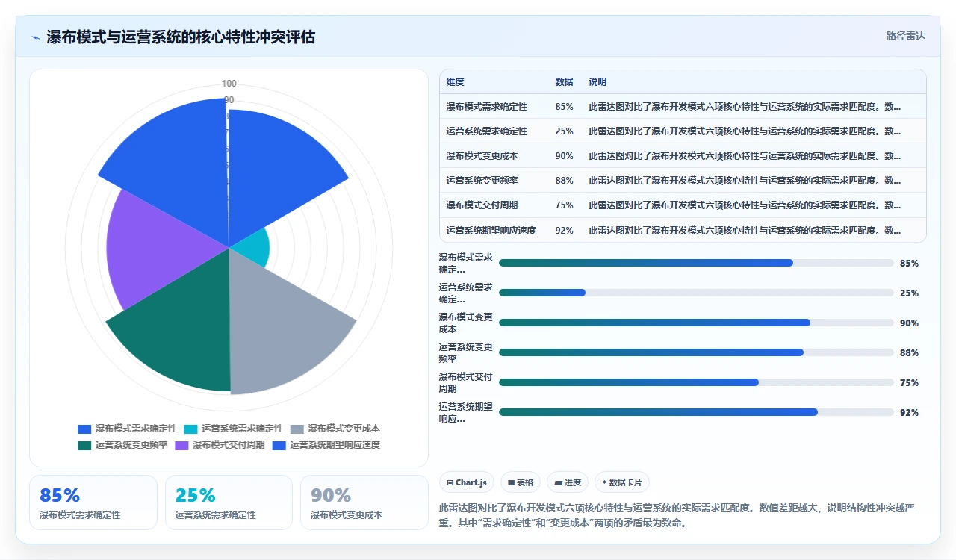This screenshot has height=560, width=956.
Task: Click the 92% cell in the table
Action: [564, 231]
